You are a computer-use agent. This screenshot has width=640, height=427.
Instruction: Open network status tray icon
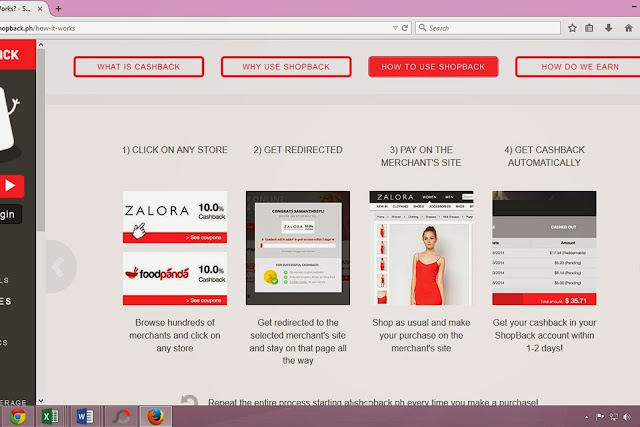(x=613, y=417)
